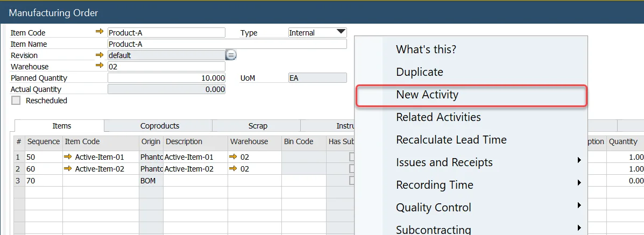Toggle the Rescheduled checkbox
The image size is (644, 235).
click(16, 101)
